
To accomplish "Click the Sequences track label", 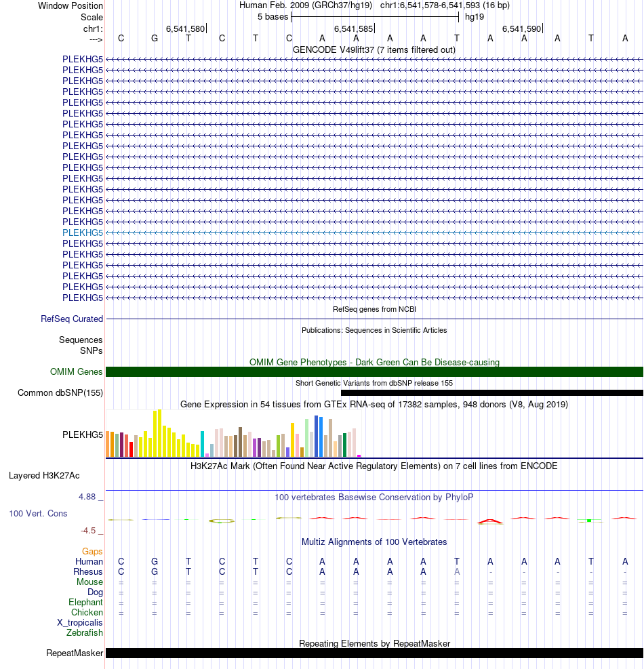I will (81, 340).
